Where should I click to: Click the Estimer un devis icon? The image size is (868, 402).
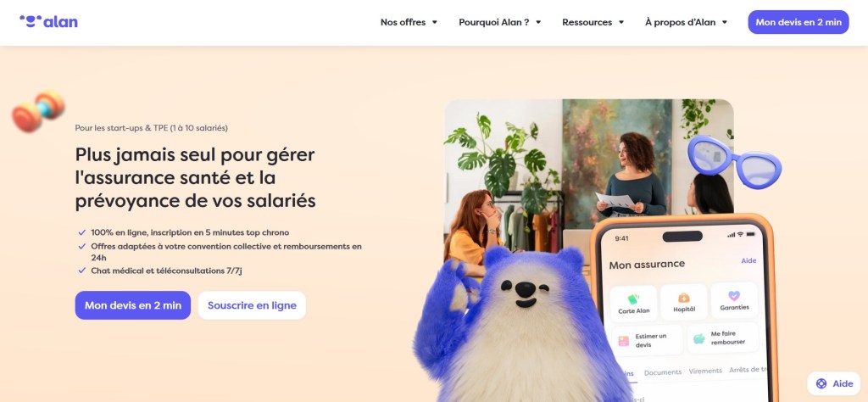point(624,341)
